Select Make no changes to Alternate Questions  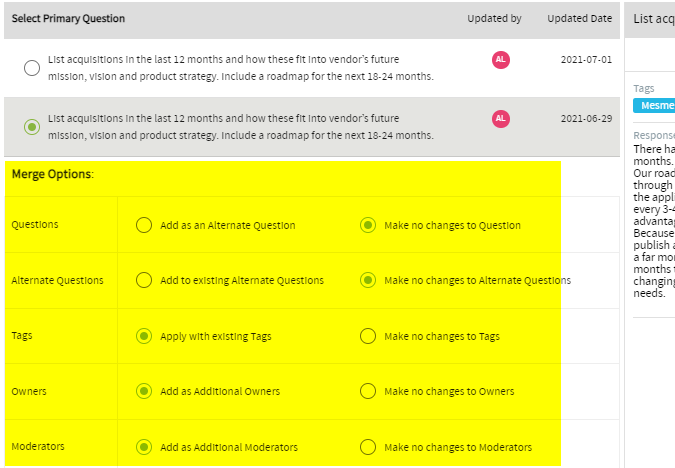coord(368,281)
